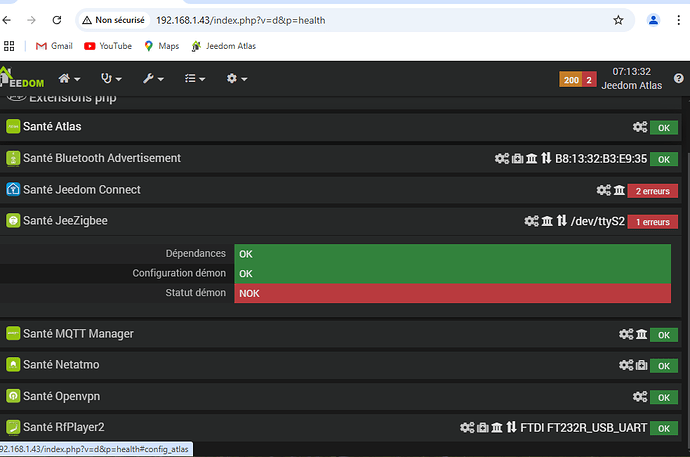Click cogs icon on RfPlayer2 row
The image size is (690, 457).
(x=467, y=428)
